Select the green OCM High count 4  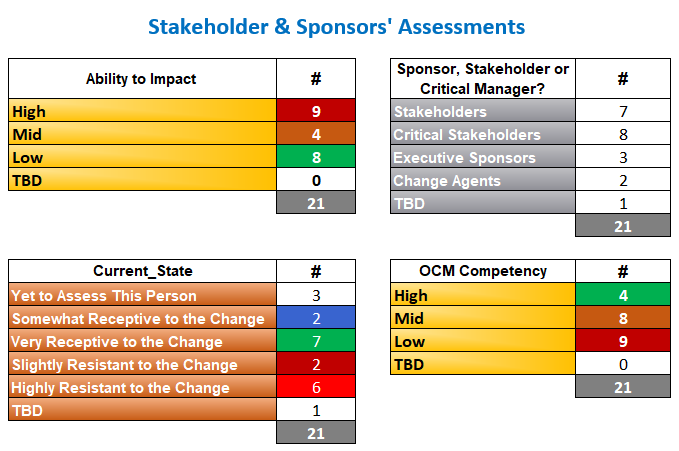click(623, 295)
